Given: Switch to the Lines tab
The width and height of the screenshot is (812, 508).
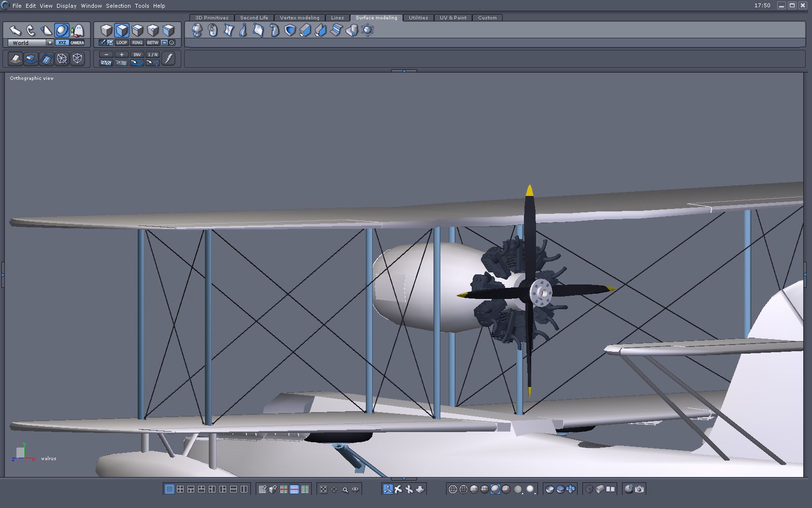Looking at the screenshot, I should (x=337, y=17).
